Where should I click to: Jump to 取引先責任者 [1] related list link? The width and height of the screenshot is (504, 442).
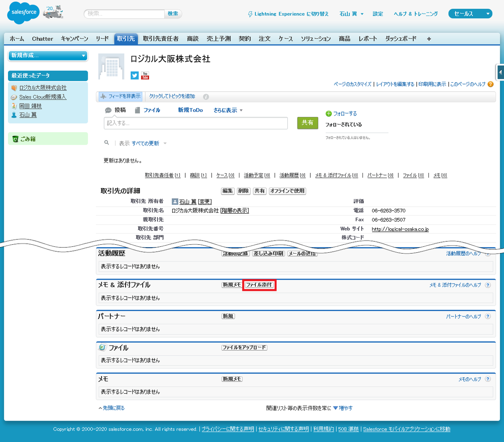(163, 175)
